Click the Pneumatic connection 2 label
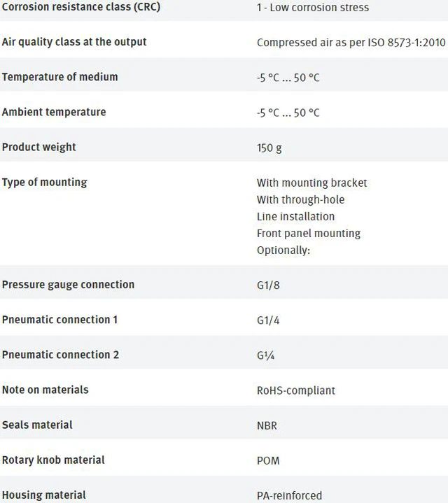 pyautogui.click(x=60, y=355)
